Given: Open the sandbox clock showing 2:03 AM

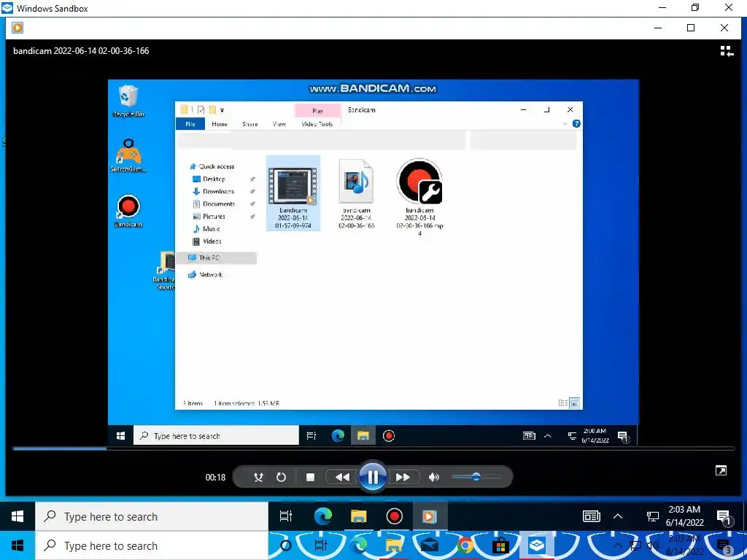Looking at the screenshot, I should (684, 516).
